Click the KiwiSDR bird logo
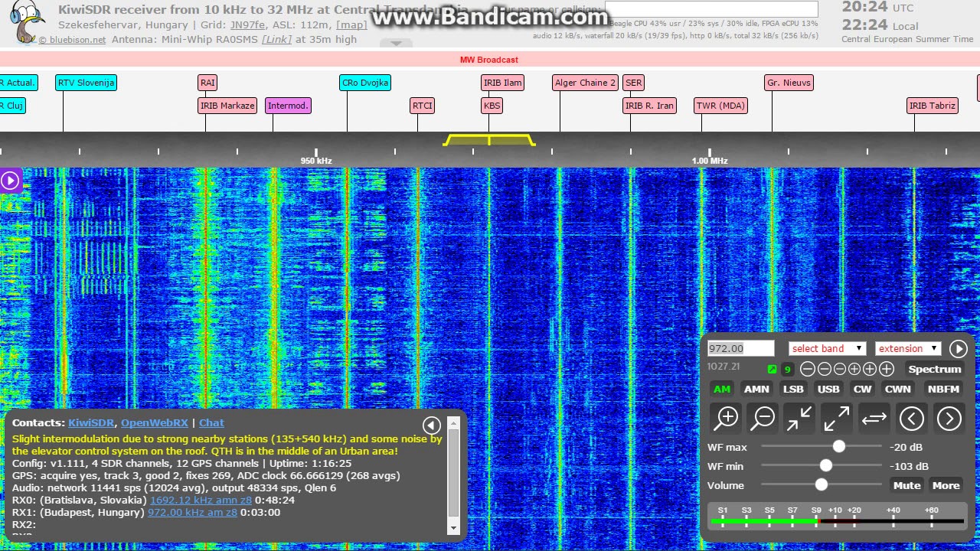 pyautogui.click(x=27, y=23)
